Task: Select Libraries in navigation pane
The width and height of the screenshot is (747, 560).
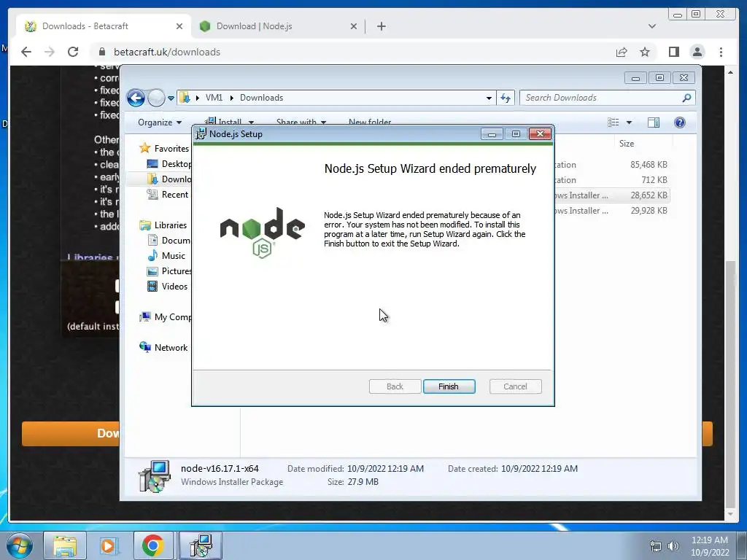Action: point(163,225)
